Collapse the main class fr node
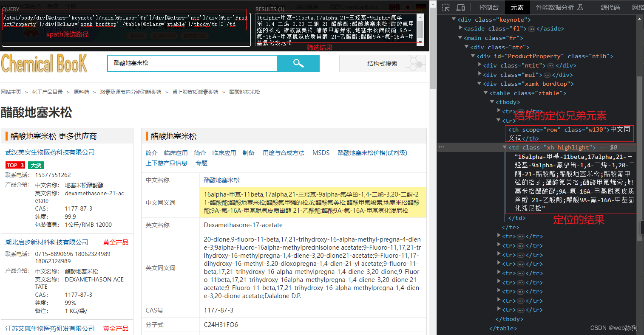644x335 pixels. pyautogui.click(x=460, y=38)
